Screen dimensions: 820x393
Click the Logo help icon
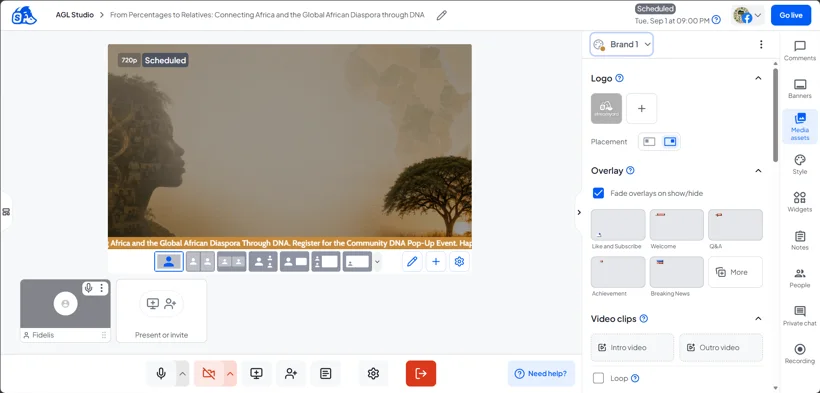click(620, 78)
